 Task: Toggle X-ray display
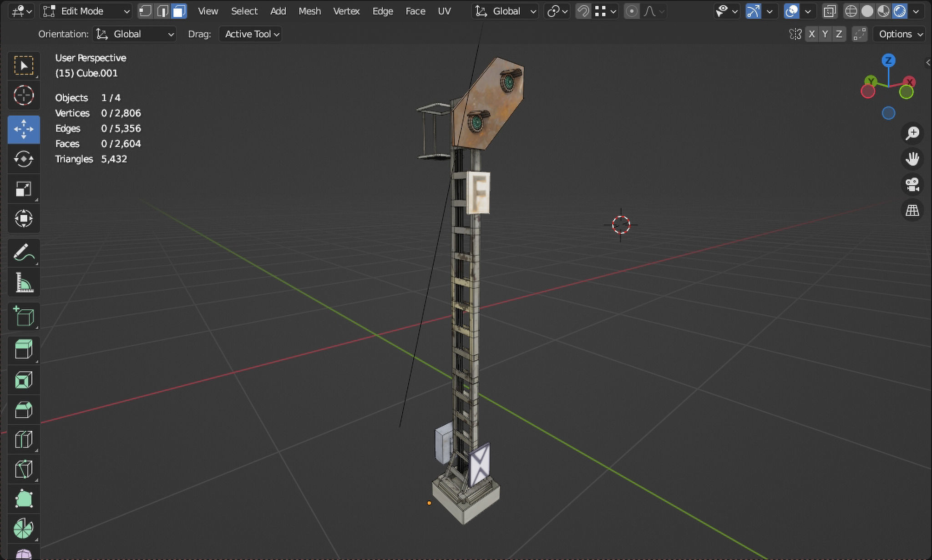[830, 11]
